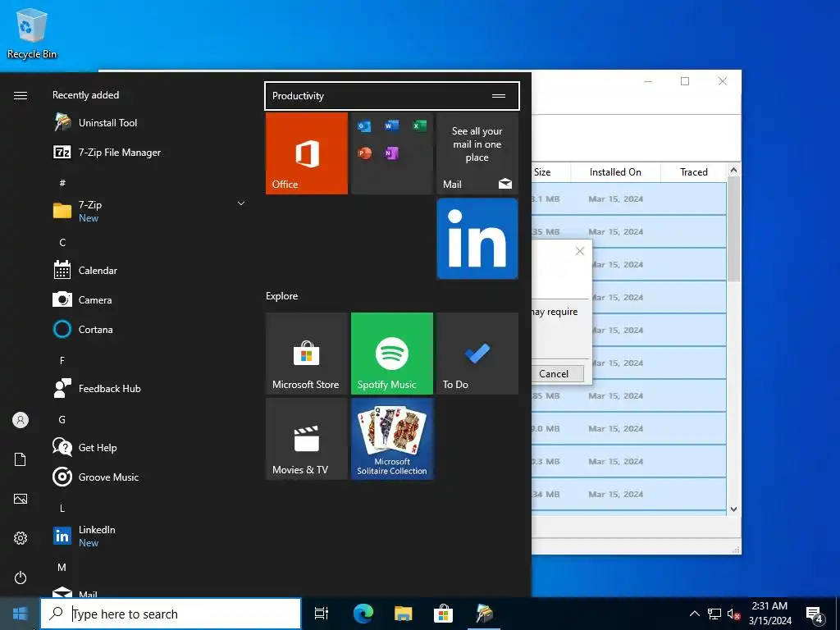Show hidden system tray icons
The image size is (840, 630).
pos(694,614)
